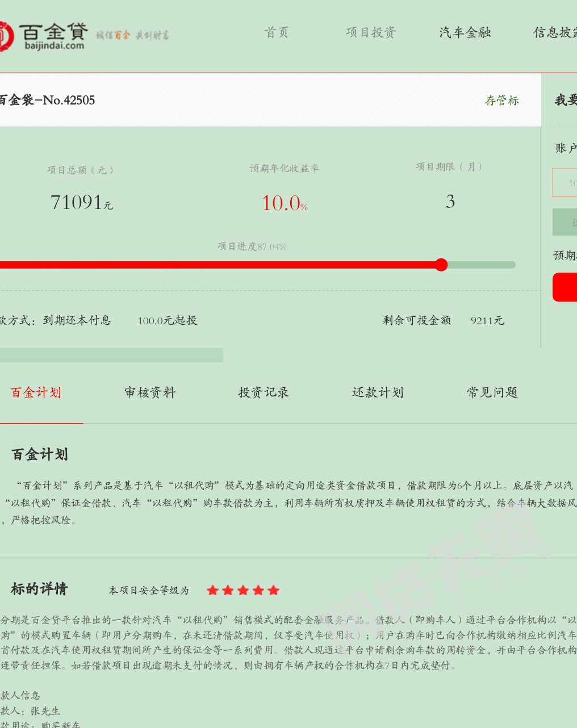Select the 百金计划 tab

[x=36, y=392]
